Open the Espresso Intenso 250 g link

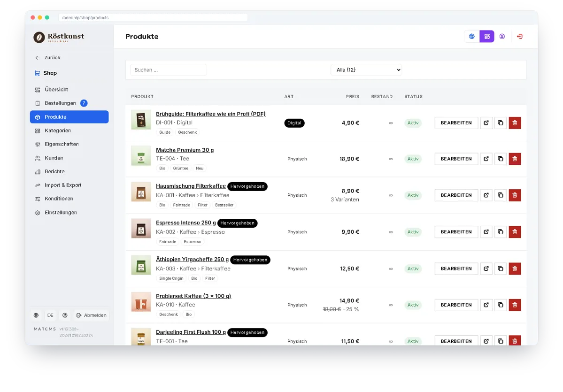(185, 223)
